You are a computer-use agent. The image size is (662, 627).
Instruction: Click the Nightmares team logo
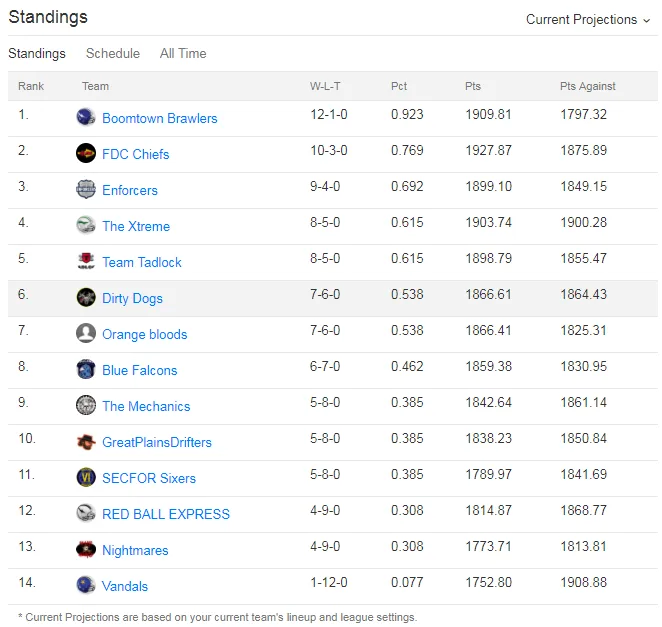pos(86,549)
